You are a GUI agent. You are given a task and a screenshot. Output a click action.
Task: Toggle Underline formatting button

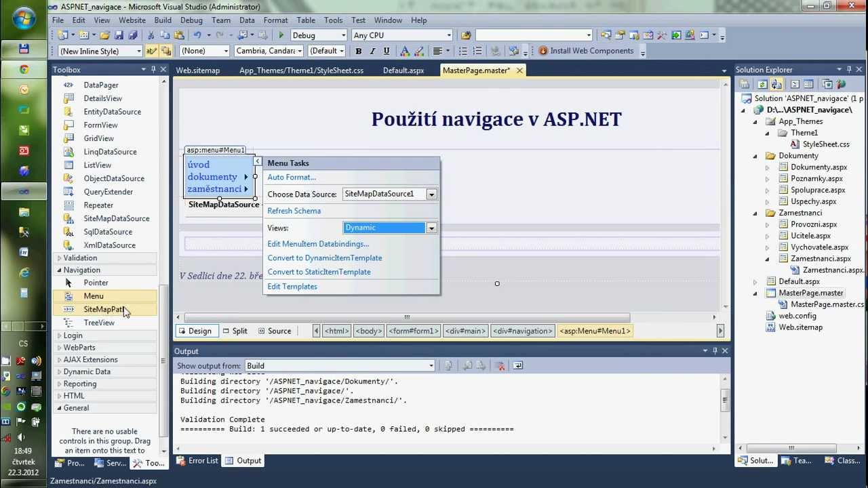point(387,51)
